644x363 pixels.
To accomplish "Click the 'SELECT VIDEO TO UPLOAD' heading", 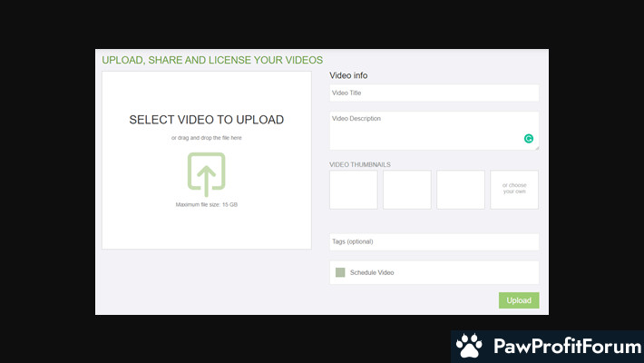I will (206, 120).
